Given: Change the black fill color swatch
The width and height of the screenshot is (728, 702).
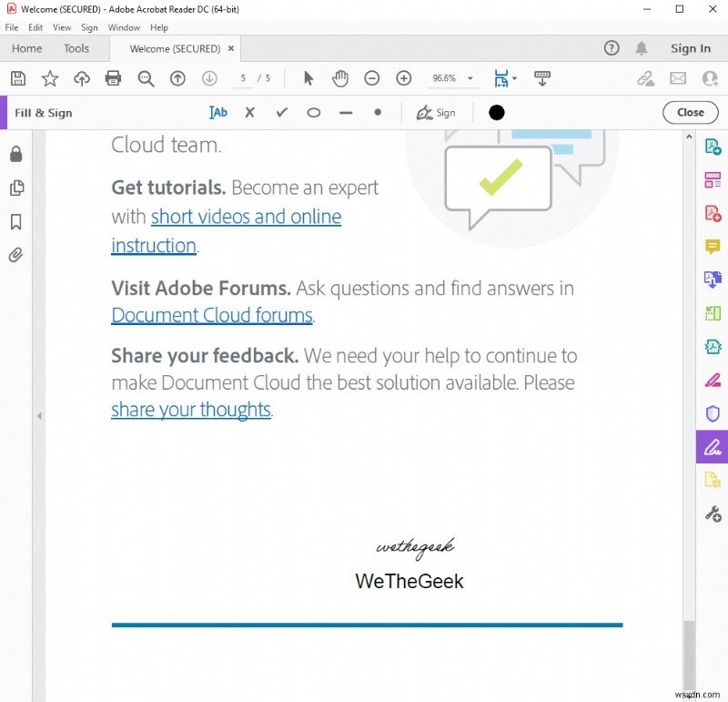Looking at the screenshot, I should (x=496, y=112).
